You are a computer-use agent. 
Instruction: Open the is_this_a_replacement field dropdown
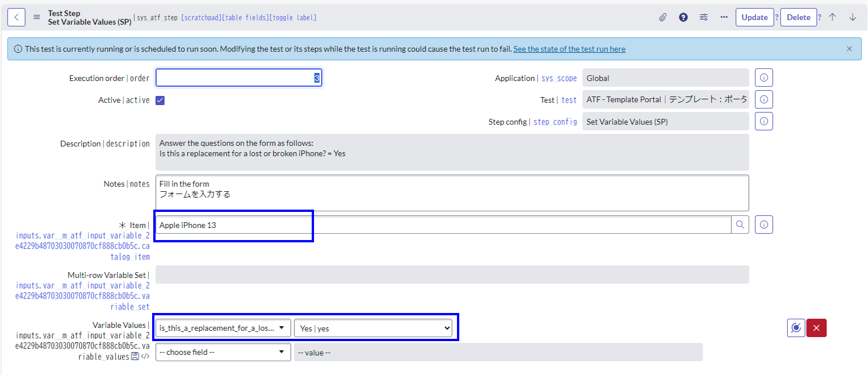coord(223,328)
